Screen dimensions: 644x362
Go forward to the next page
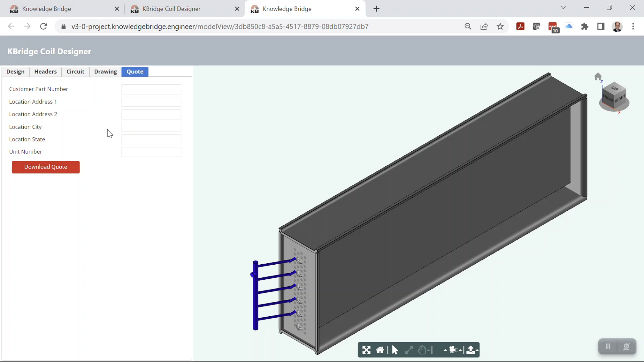pos(27,26)
